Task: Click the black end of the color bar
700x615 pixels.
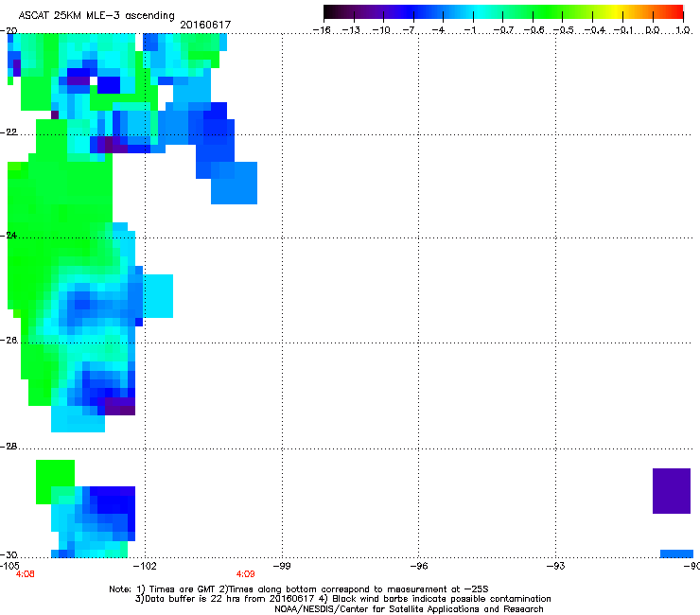Action: (330, 12)
